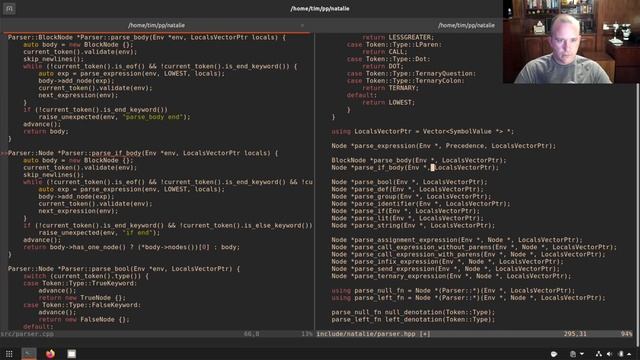Click 'case Token::Type::LParen:' line
The width and height of the screenshot is (640, 360).
tap(394, 44)
